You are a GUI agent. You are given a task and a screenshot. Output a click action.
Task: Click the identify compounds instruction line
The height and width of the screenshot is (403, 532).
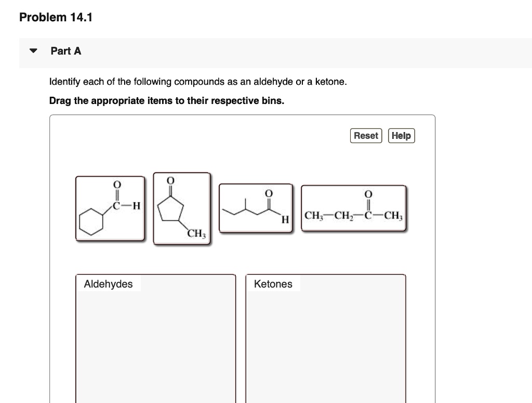[x=197, y=82]
